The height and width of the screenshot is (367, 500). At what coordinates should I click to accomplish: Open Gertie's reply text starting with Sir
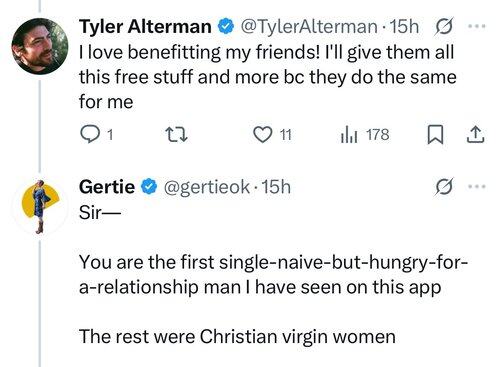[x=273, y=274]
